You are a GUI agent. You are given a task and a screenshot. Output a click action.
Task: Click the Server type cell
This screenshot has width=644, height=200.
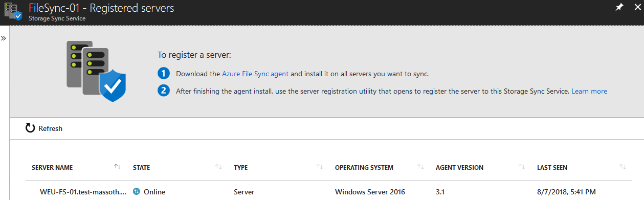[244, 192]
